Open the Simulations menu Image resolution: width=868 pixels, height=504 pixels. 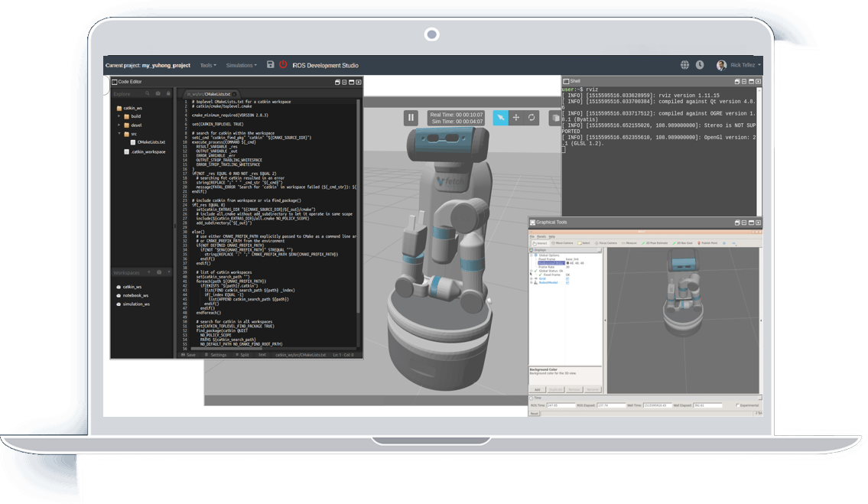242,65
